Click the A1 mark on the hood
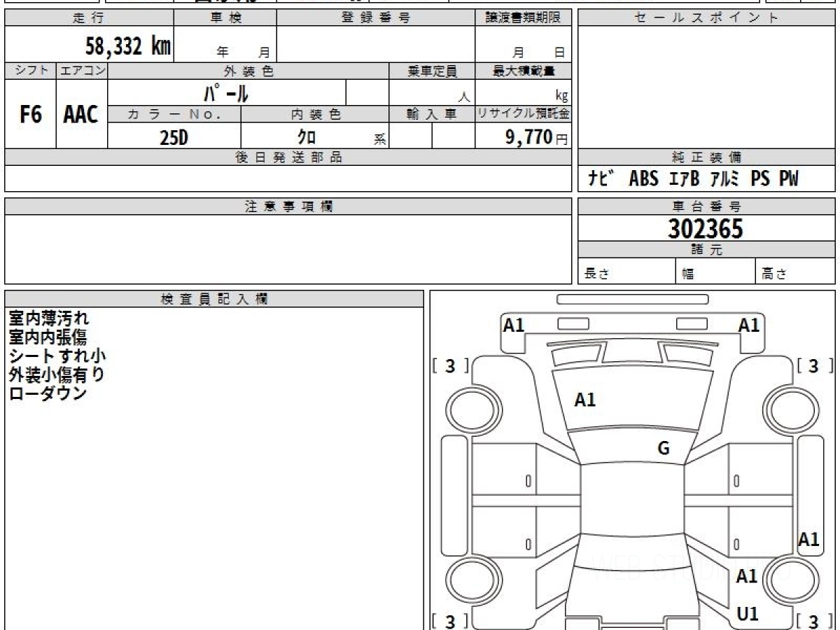Viewport: 840px width, 630px height. 585,400
